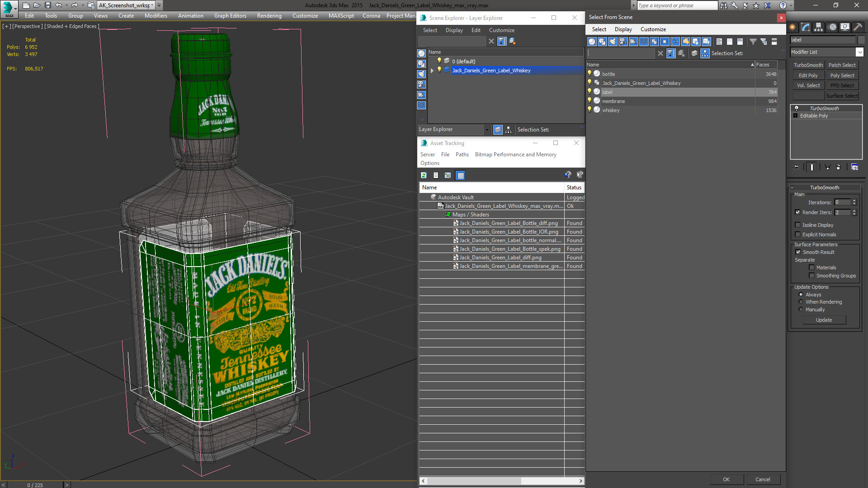Select When Rendering update option
Image resolution: width=868 pixels, height=488 pixels.
(x=801, y=302)
